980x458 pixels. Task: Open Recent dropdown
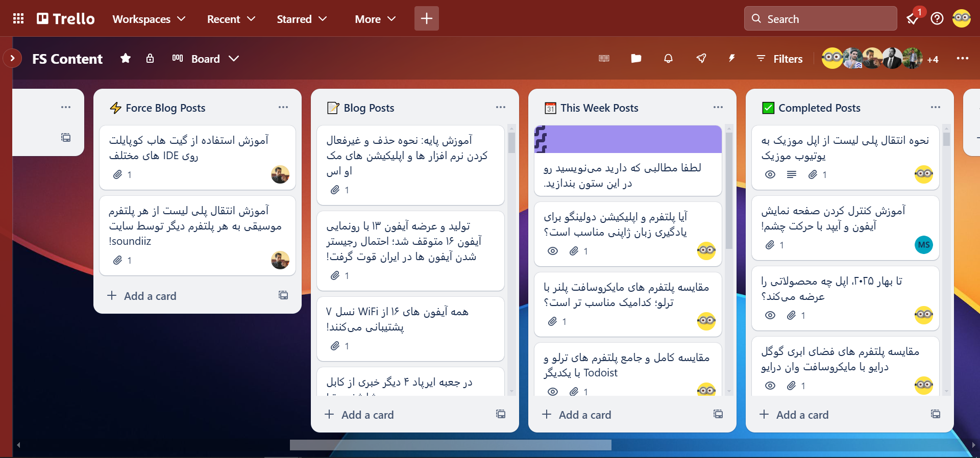tap(231, 19)
